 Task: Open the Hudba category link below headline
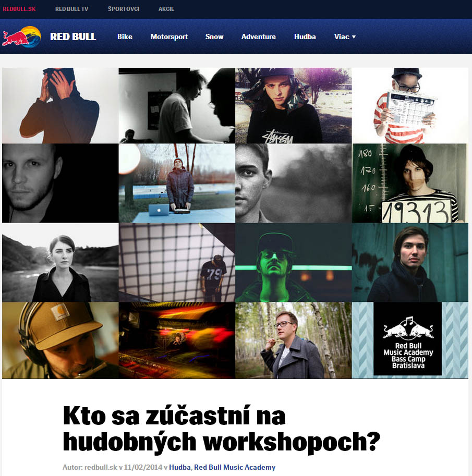point(180,467)
